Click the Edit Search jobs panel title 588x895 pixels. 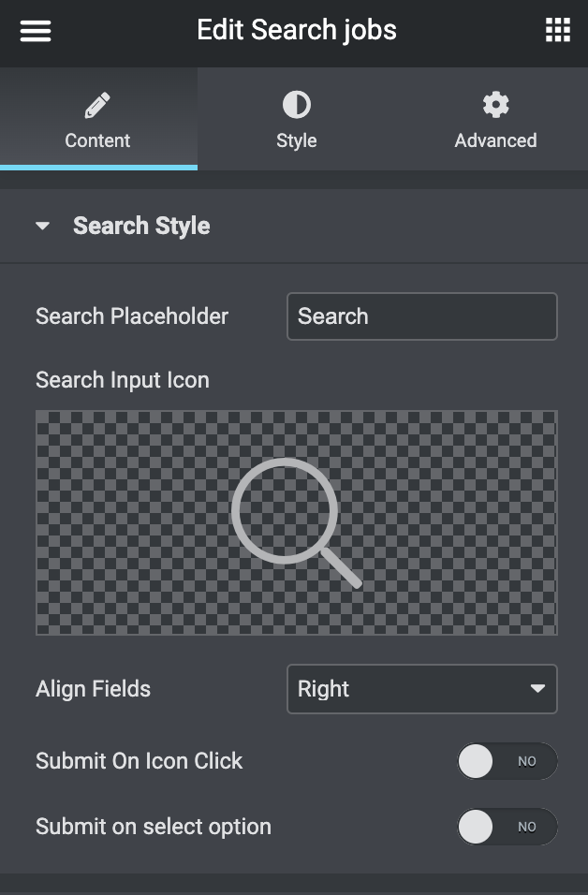[297, 30]
